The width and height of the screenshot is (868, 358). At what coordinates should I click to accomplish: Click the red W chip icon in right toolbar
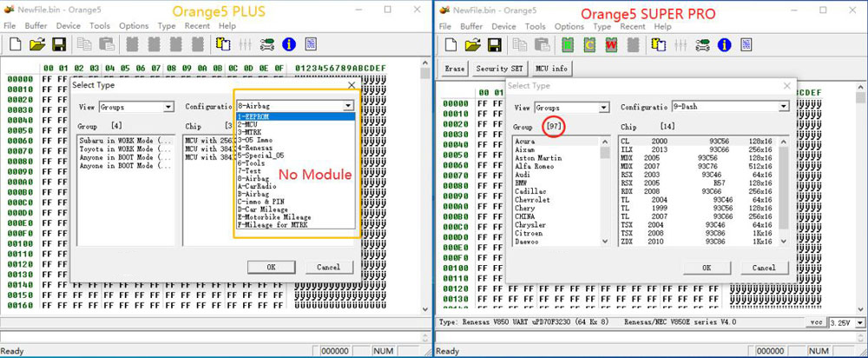click(611, 43)
